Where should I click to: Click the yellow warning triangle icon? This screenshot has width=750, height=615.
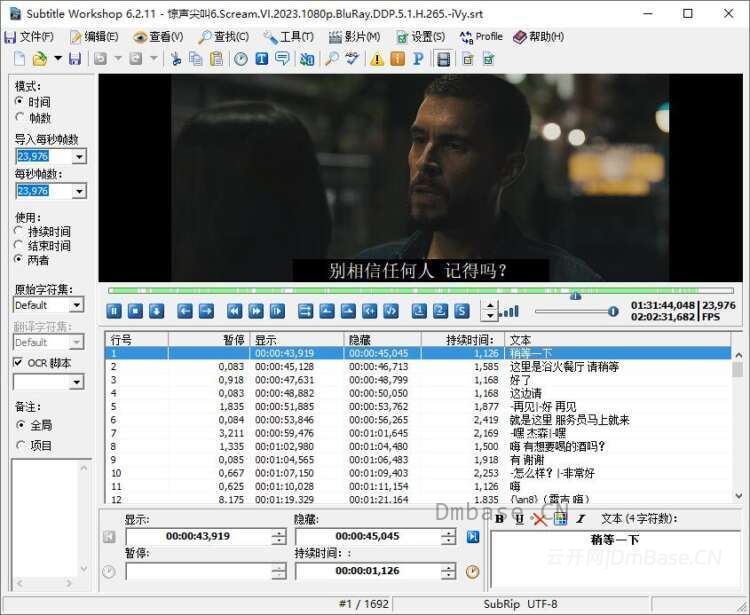click(377, 59)
